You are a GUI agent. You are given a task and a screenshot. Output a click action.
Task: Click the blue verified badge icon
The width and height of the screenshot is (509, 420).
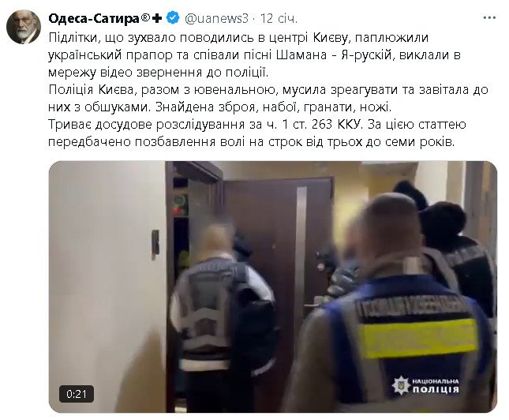pos(173,18)
